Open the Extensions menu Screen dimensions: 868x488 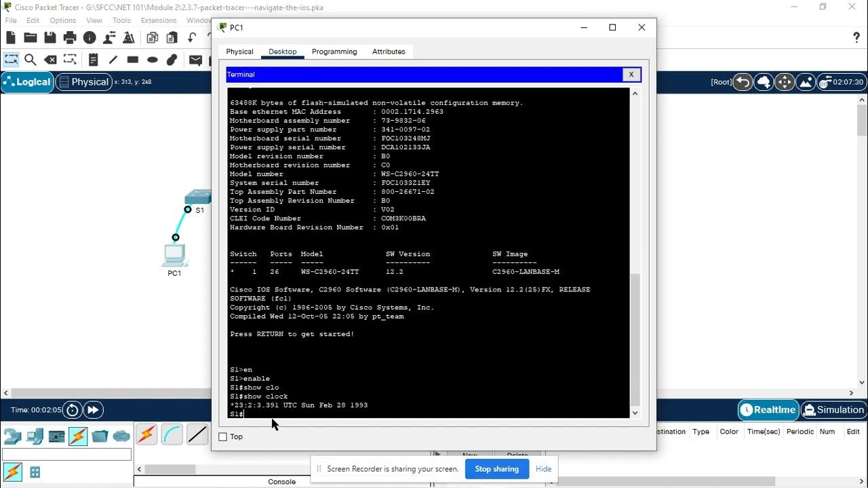pos(159,20)
